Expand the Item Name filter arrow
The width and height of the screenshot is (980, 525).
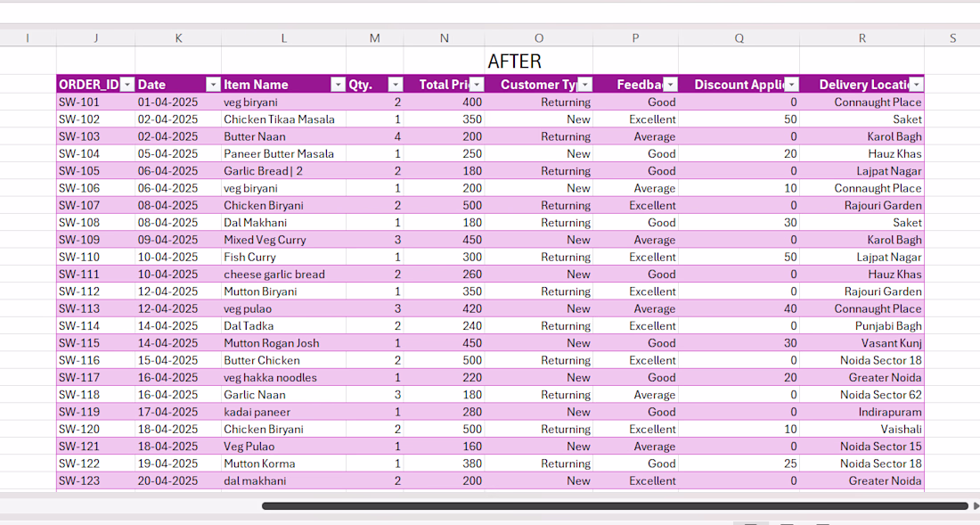[339, 85]
